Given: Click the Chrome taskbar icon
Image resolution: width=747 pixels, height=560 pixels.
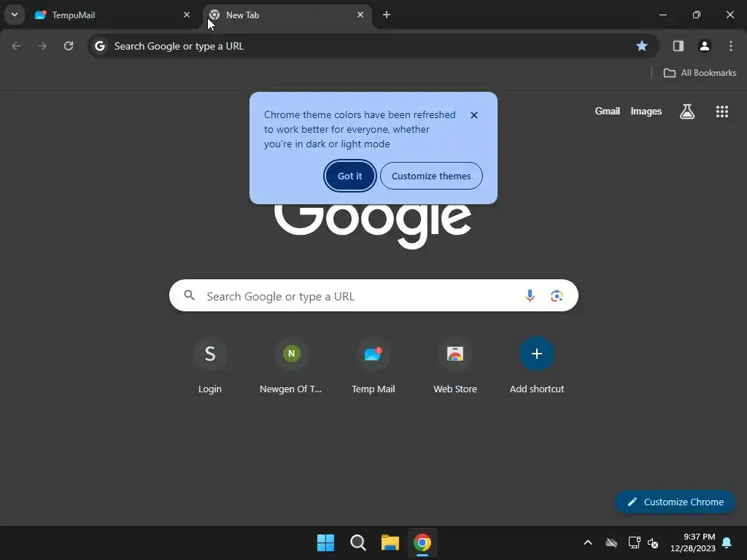Looking at the screenshot, I should coord(422,542).
